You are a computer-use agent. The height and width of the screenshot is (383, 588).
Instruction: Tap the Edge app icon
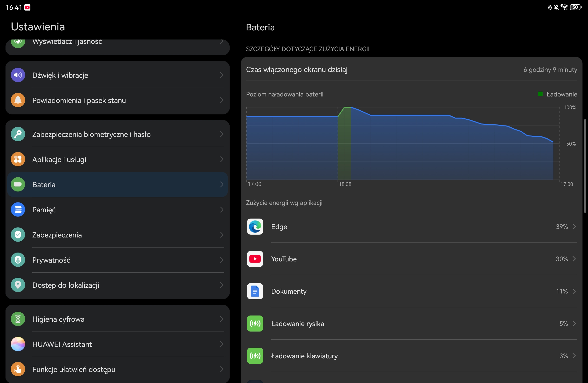click(x=255, y=227)
